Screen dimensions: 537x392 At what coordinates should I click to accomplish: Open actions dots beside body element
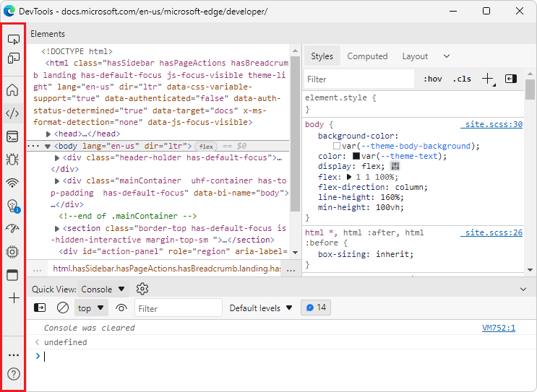tap(33, 146)
